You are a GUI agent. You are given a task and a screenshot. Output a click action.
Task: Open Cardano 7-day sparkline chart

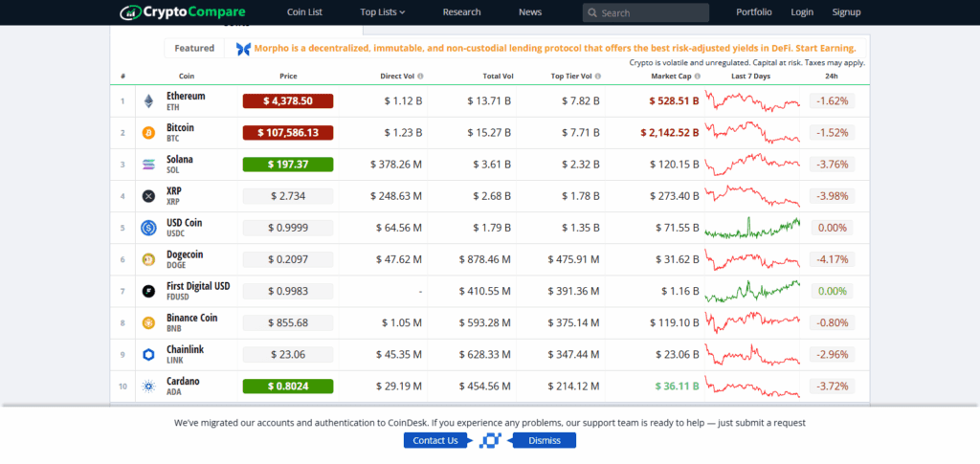[x=752, y=387]
